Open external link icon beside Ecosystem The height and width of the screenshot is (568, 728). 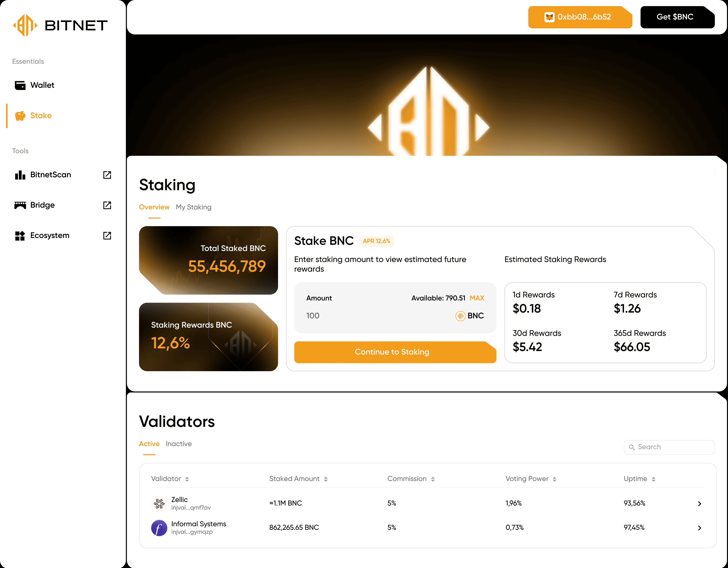pyautogui.click(x=107, y=236)
